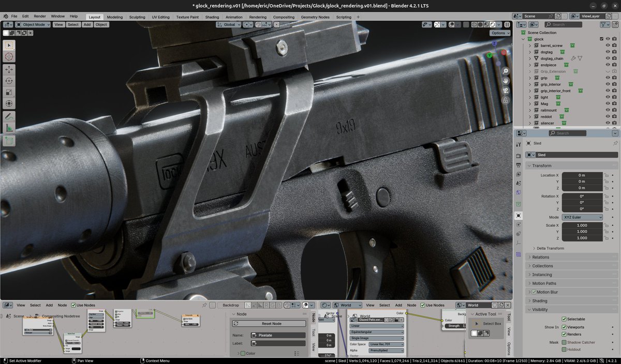Expand the railmount tree item

click(x=530, y=110)
